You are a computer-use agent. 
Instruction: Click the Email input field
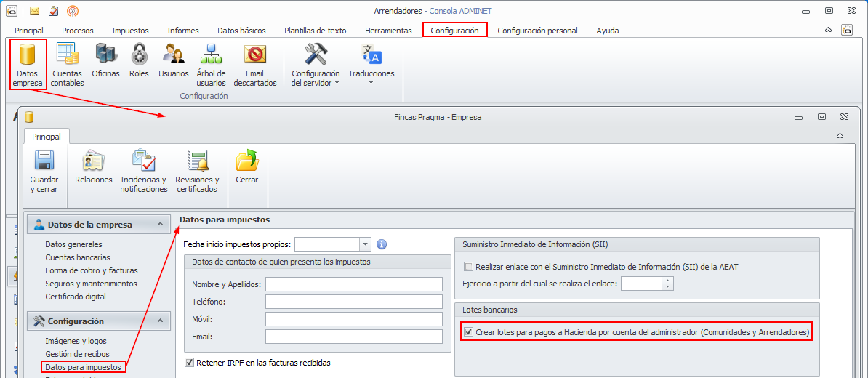pos(354,337)
